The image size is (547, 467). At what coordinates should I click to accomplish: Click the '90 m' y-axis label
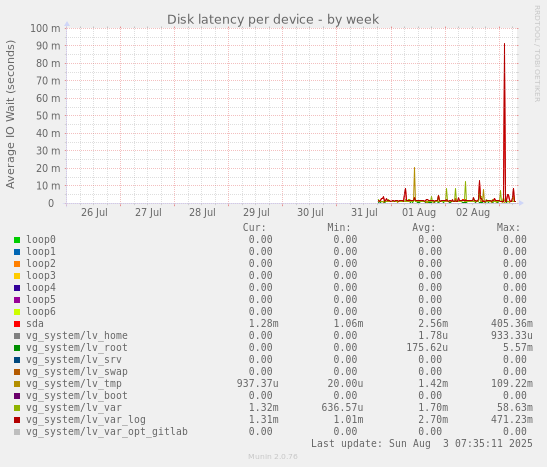click(48, 46)
